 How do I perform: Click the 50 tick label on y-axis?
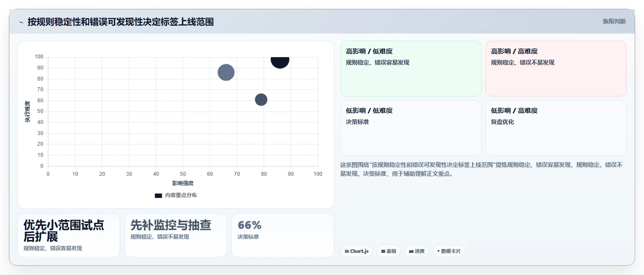pyautogui.click(x=40, y=111)
